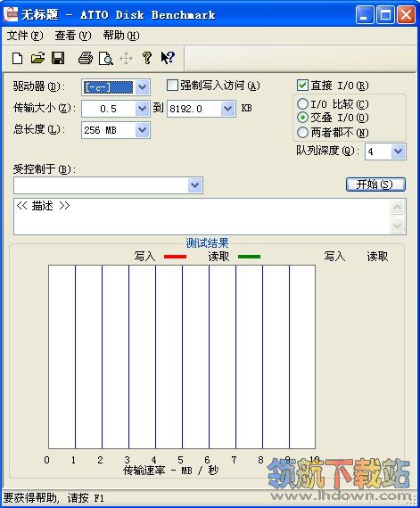Click the ATTO app icon in title bar
The image size is (420, 508).
click(x=11, y=14)
